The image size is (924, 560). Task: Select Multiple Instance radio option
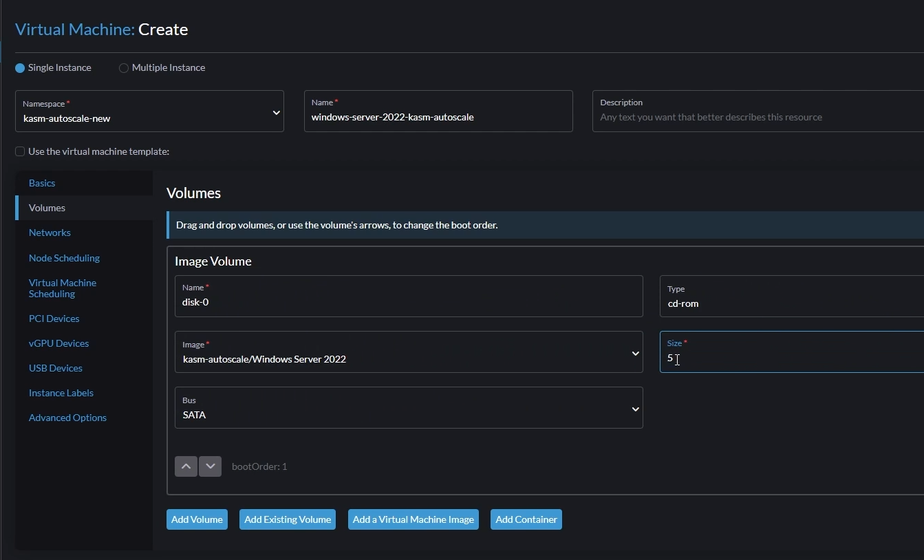tap(124, 68)
